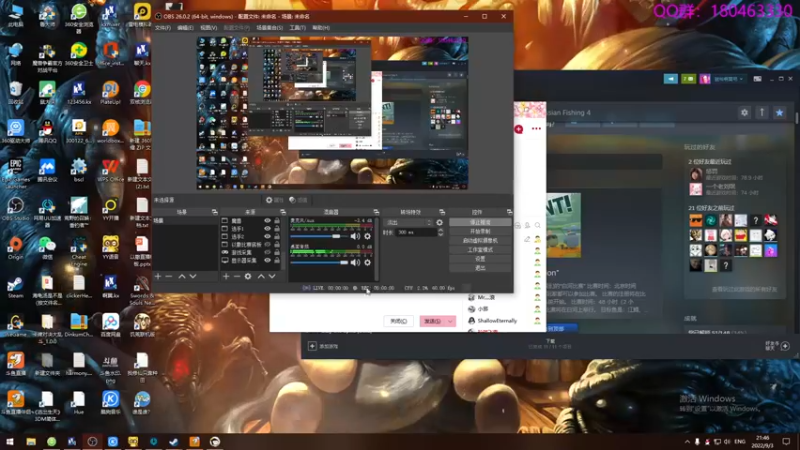Screen dimensions: 800x450
Task: Adjust 桌面音频 volume slider
Action: (319, 262)
